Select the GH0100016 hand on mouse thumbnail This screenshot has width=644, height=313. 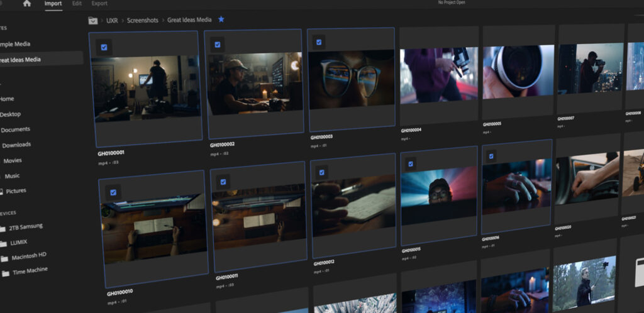click(x=517, y=187)
